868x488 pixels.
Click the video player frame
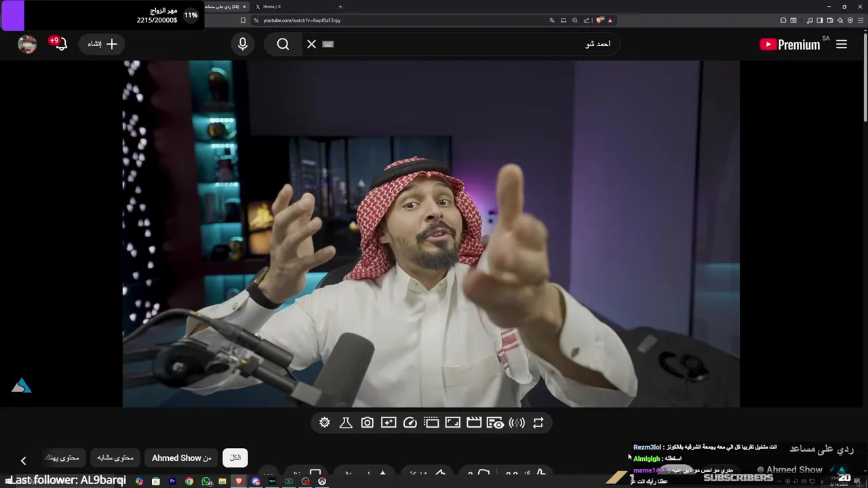(431, 234)
